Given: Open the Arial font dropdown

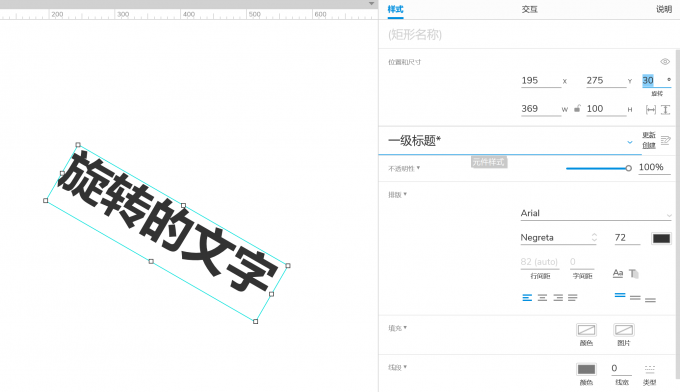Looking at the screenshot, I should click(x=595, y=213).
